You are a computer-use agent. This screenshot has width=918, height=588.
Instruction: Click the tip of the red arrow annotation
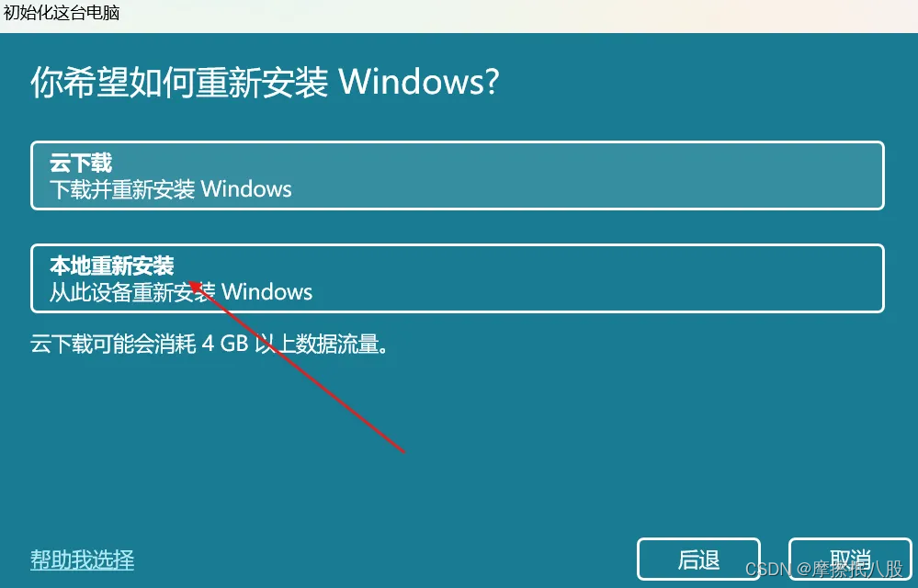(191, 284)
